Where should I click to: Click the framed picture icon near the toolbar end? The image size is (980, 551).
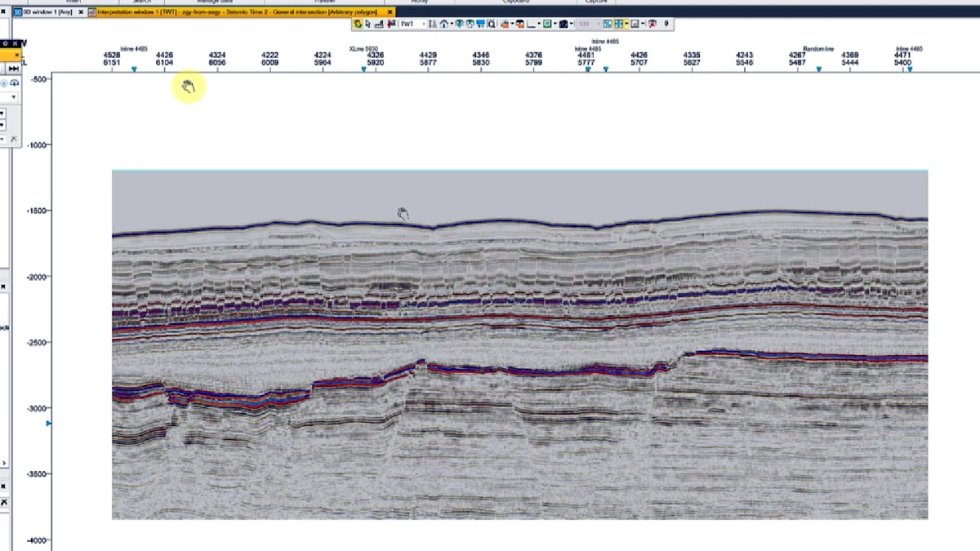point(635,24)
